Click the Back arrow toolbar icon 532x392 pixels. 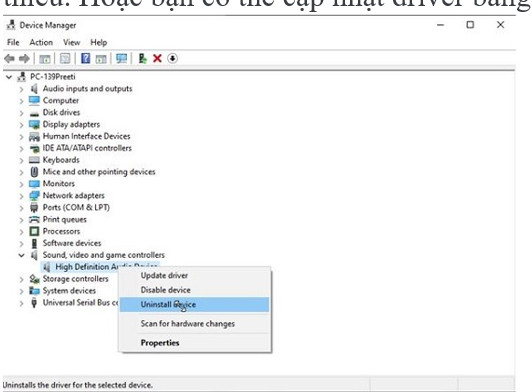[x=10, y=59]
